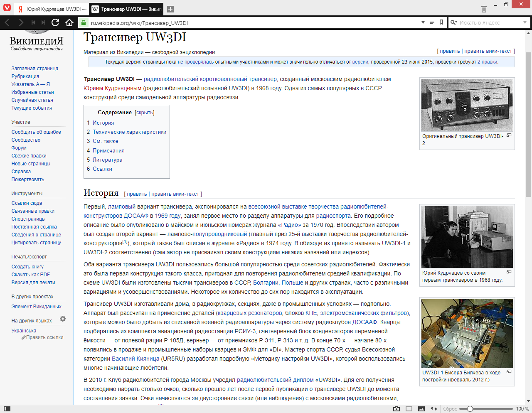Toggle tab tiling in the status bar
Screen dimensions: 532x413
[x=409, y=409]
